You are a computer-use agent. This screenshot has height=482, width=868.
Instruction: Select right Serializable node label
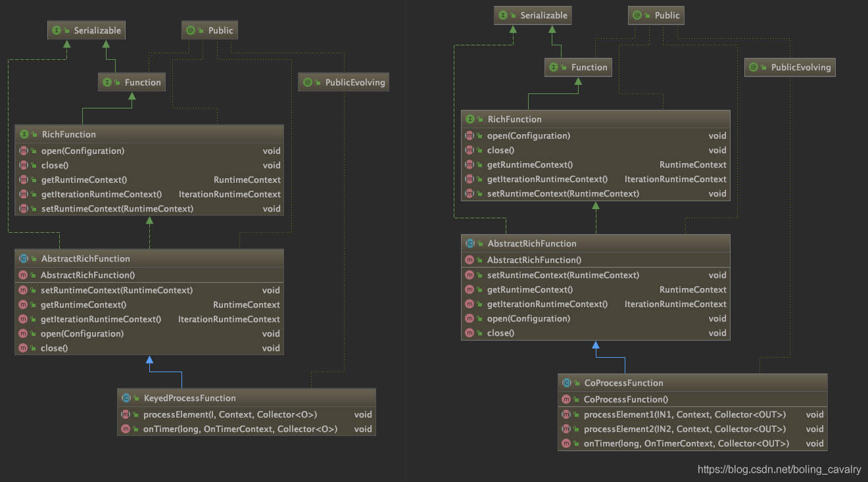pos(544,15)
